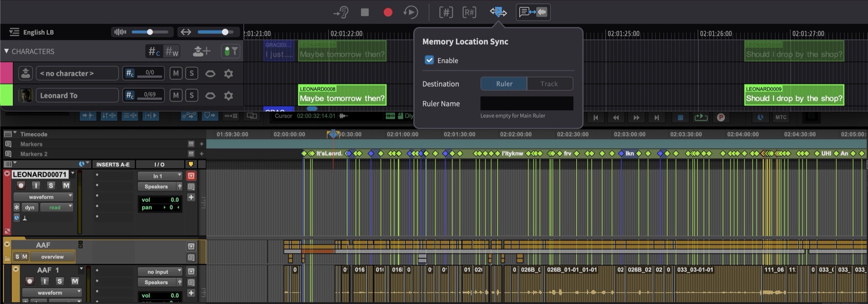Open the In 1 input selector
The width and height of the screenshot is (868, 304).
point(160,176)
